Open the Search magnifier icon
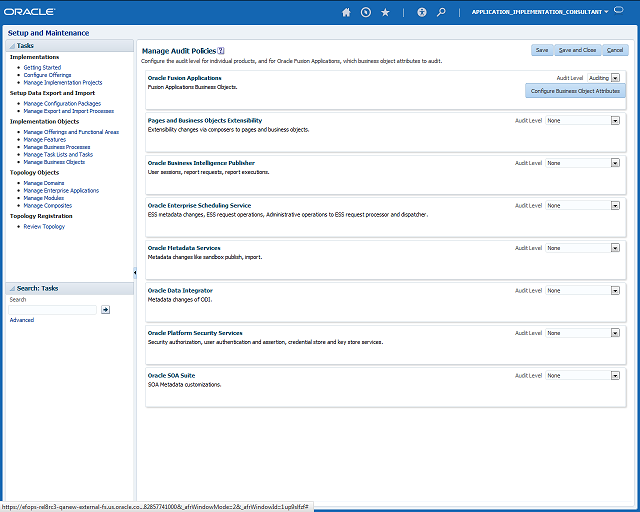The width and height of the screenshot is (640, 512). (441, 12)
